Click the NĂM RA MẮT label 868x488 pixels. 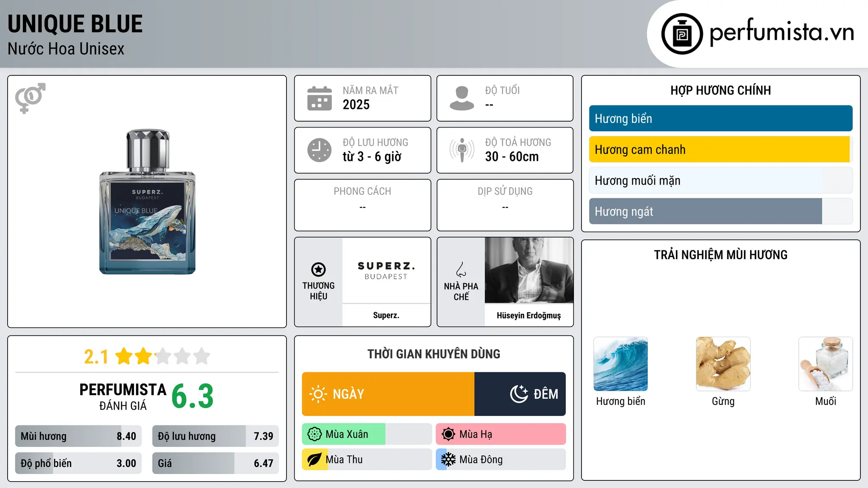pyautogui.click(x=370, y=90)
